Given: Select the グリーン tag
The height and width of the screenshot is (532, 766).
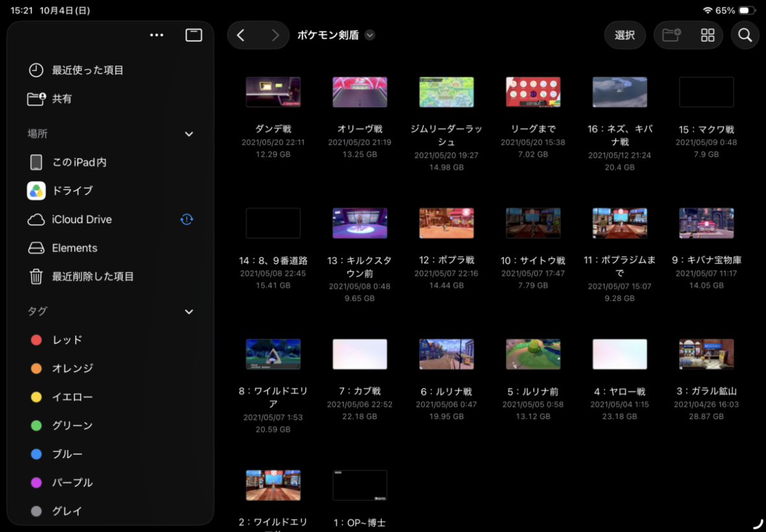Looking at the screenshot, I should coord(110,426).
